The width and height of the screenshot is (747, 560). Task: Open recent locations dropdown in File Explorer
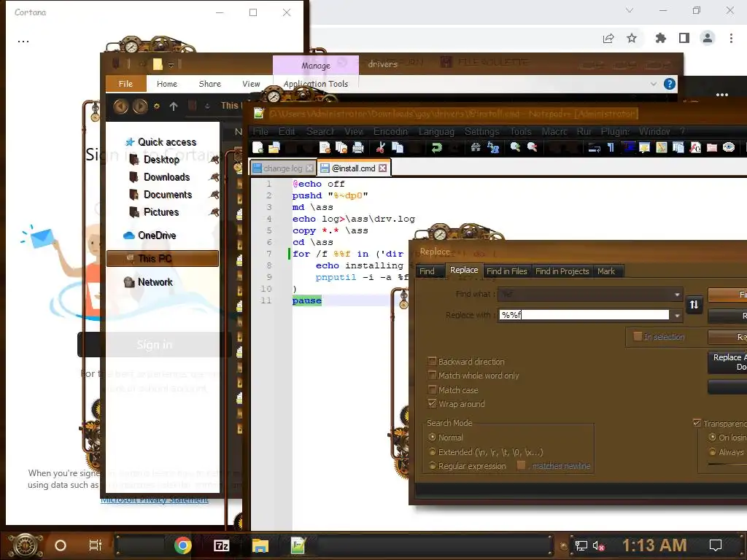(x=157, y=106)
